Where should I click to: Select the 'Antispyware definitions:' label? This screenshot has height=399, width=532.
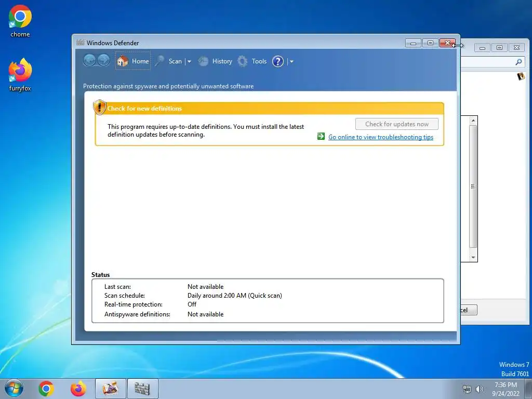137,314
